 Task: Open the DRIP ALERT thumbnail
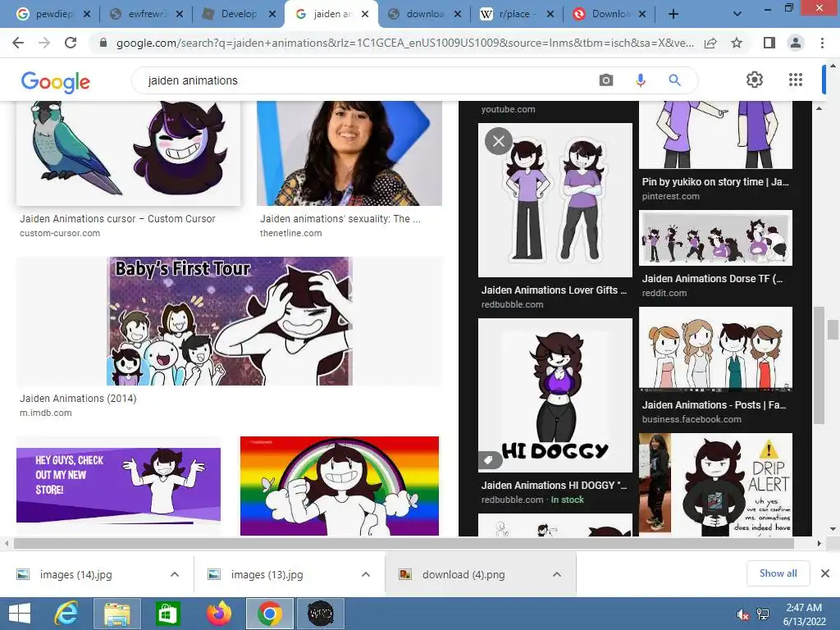pyautogui.click(x=715, y=484)
